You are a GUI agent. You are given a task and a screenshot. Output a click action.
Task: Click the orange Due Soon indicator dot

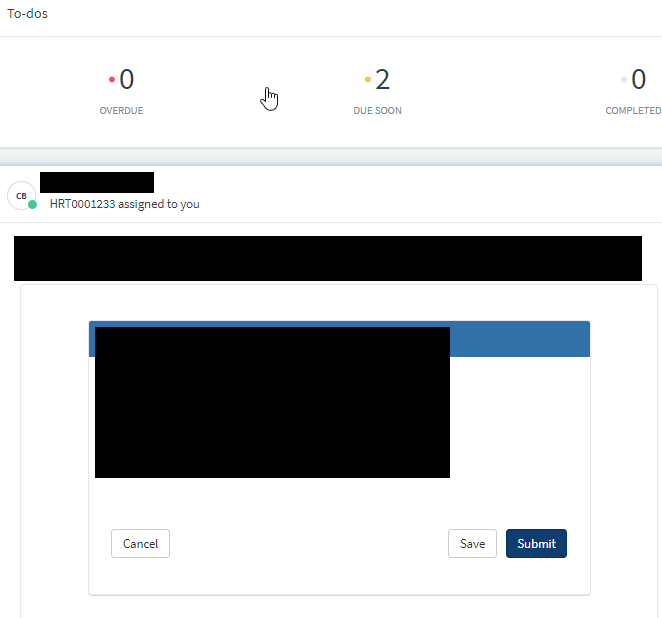click(x=368, y=79)
